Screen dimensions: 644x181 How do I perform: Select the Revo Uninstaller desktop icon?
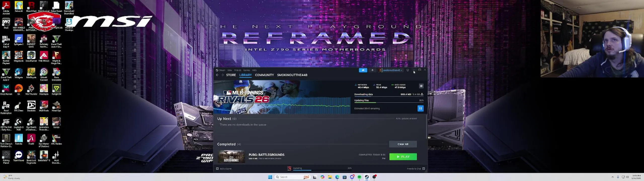pos(56,74)
